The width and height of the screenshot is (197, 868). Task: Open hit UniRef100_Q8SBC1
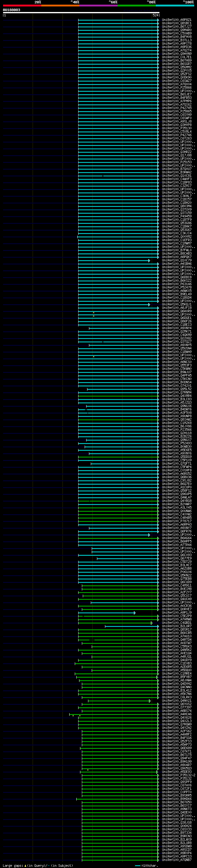click(x=176, y=23)
